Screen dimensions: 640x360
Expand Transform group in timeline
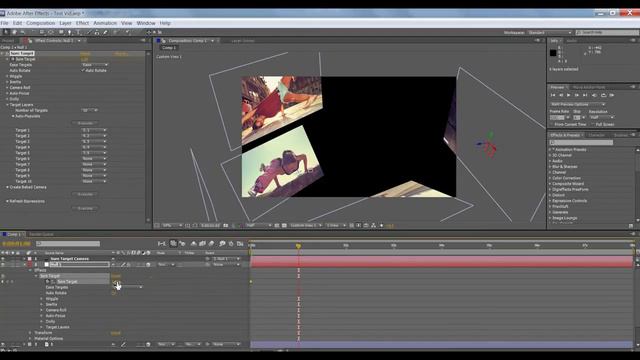tap(30, 333)
